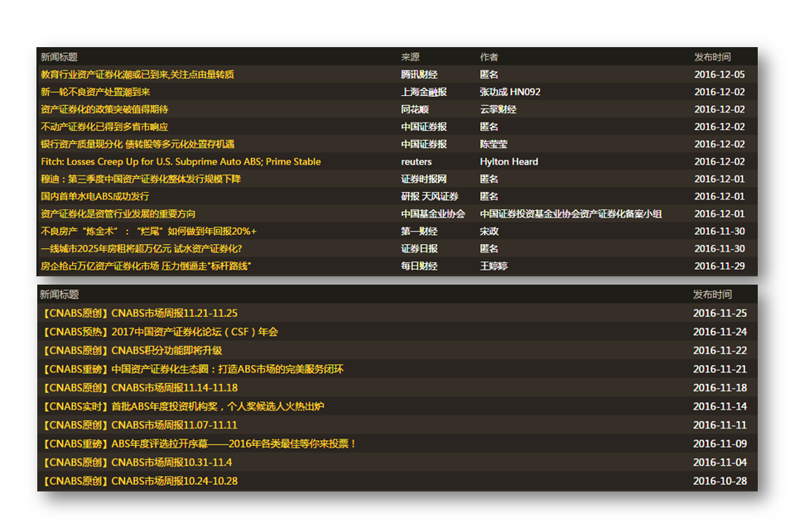Open '一线城市2025年房租将超万亿元' headline

(142, 249)
